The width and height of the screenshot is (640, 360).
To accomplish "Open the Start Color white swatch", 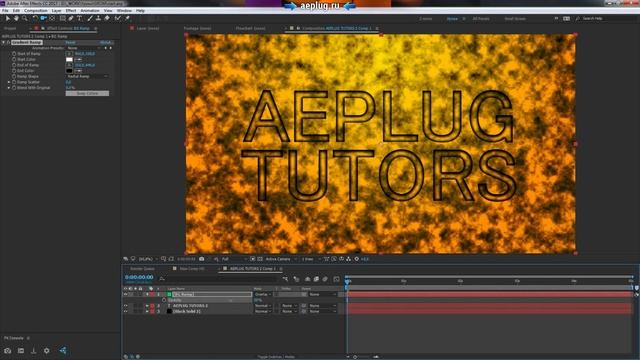I will click(69, 59).
